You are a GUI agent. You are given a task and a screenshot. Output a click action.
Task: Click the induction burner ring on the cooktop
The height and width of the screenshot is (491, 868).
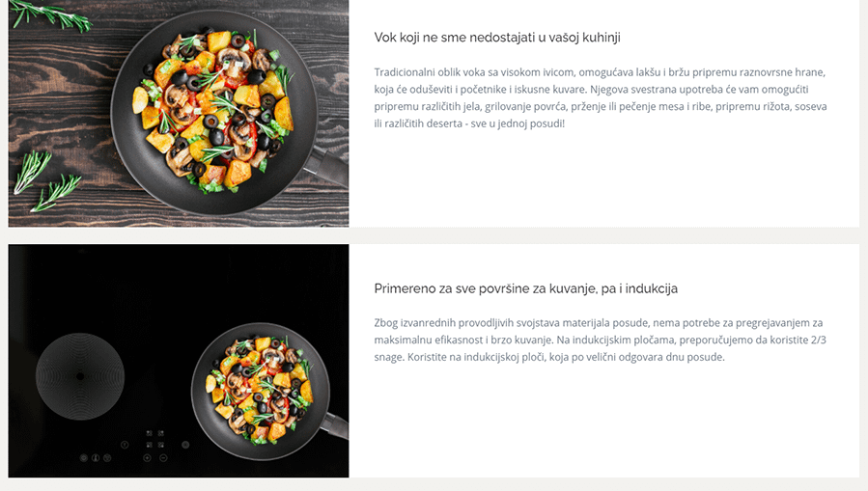(x=80, y=376)
